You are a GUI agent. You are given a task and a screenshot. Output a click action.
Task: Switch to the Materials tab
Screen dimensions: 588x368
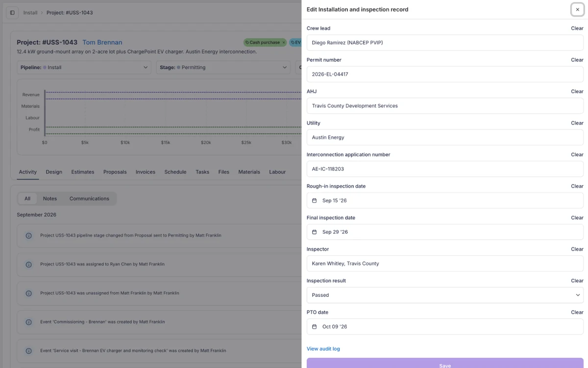point(249,172)
